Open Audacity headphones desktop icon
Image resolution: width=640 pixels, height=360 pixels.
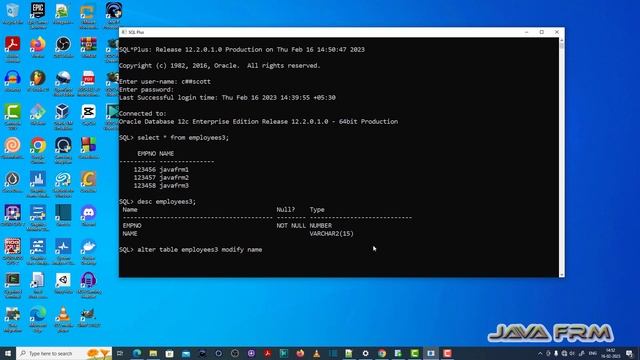pyautogui.click(x=12, y=80)
